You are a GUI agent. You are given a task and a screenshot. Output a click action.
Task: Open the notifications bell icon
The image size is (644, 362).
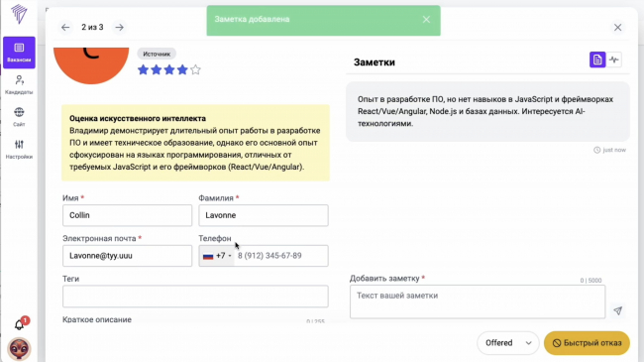(19, 324)
